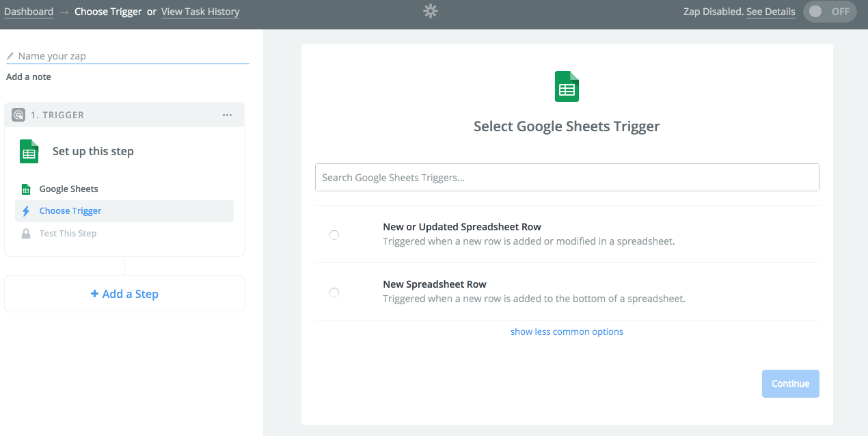Open Choose Trigger step in sidebar
The width and height of the screenshot is (868, 436).
click(70, 211)
